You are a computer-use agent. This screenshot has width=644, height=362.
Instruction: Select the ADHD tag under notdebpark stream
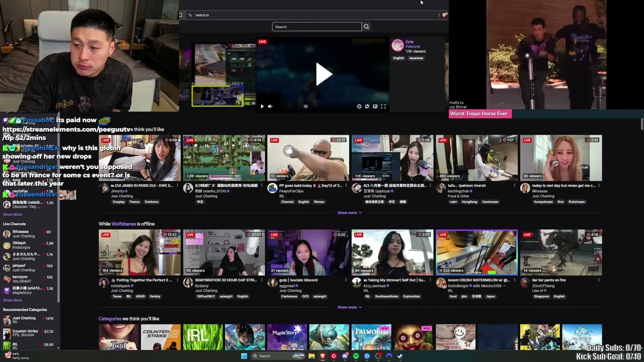140,297
